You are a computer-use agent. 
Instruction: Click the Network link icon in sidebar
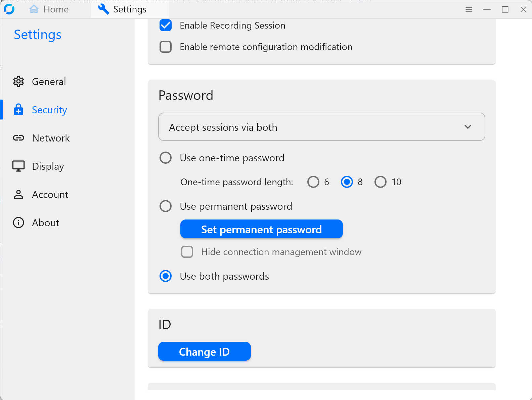[18, 138]
